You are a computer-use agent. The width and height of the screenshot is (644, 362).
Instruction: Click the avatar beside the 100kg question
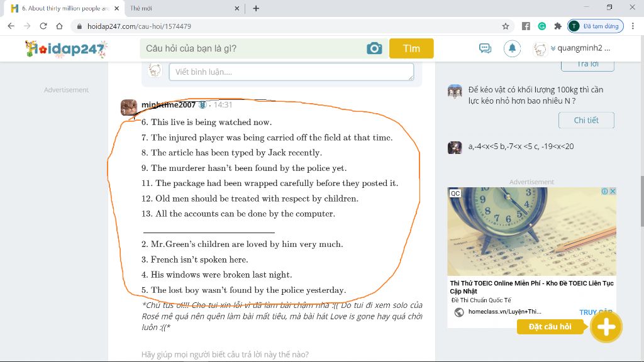pyautogui.click(x=455, y=92)
